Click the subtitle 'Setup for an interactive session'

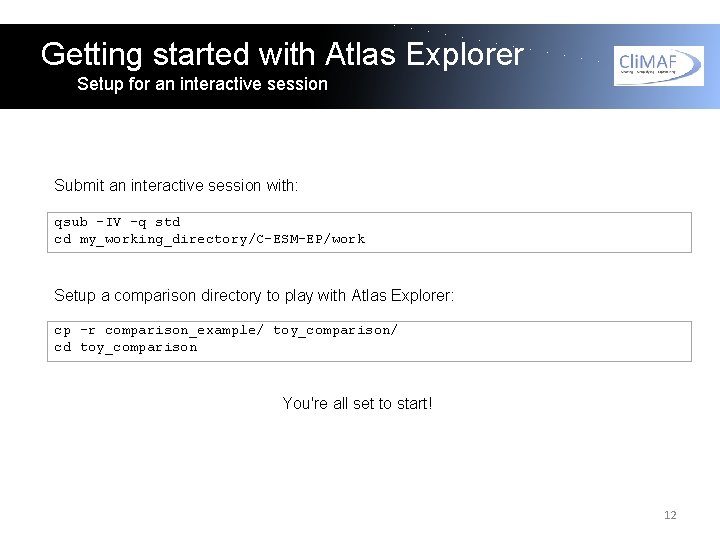point(202,84)
